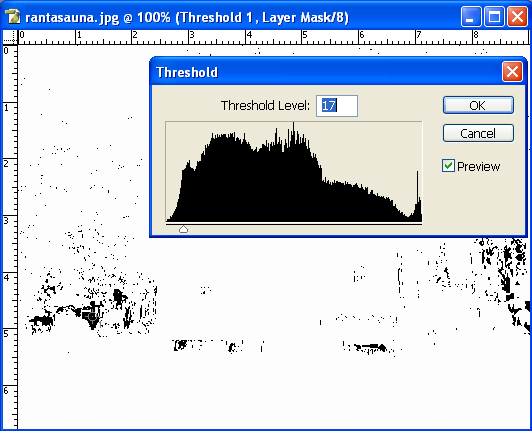
Task: Click the black histogram graph area
Action: (294, 172)
